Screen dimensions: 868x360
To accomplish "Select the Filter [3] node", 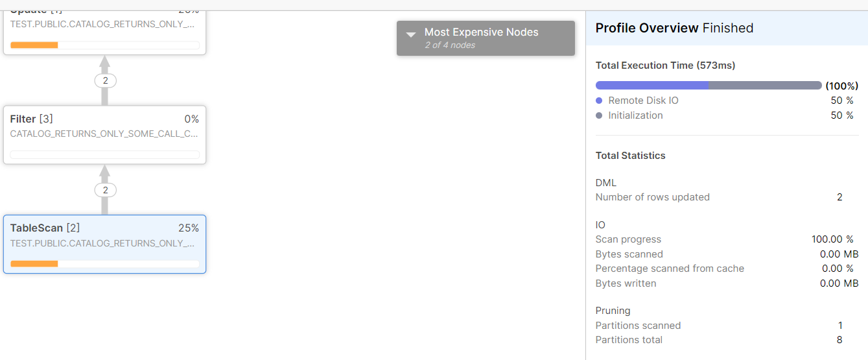I will 104,134.
